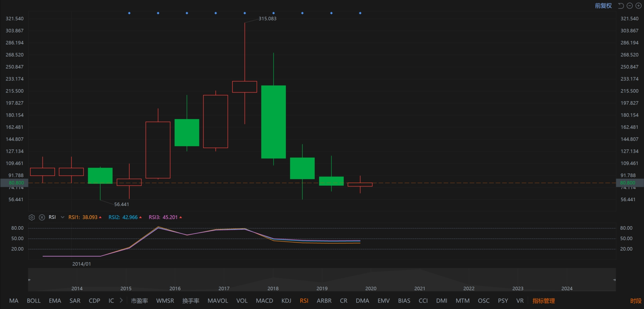Select the IC indicator tab
This screenshot has width=644, height=309.
click(x=111, y=301)
